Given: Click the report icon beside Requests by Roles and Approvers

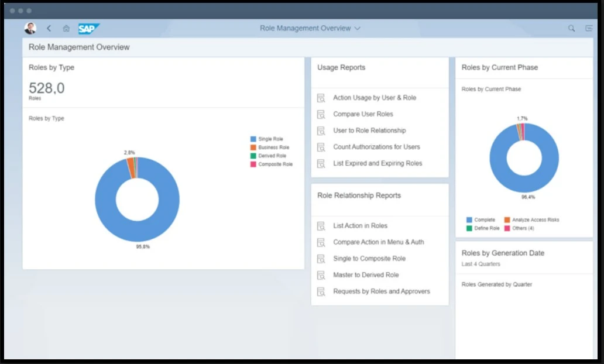Looking at the screenshot, I should tap(321, 291).
